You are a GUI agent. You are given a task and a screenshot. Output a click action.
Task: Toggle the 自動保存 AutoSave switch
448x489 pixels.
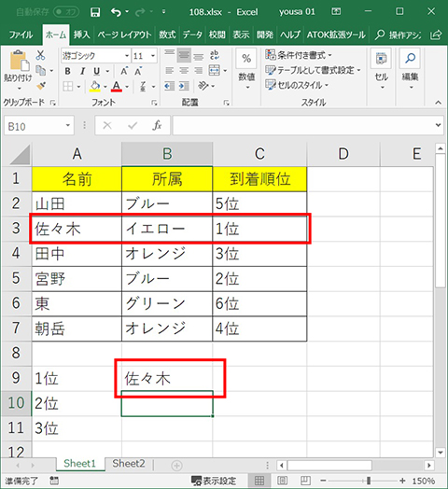[x=66, y=12]
